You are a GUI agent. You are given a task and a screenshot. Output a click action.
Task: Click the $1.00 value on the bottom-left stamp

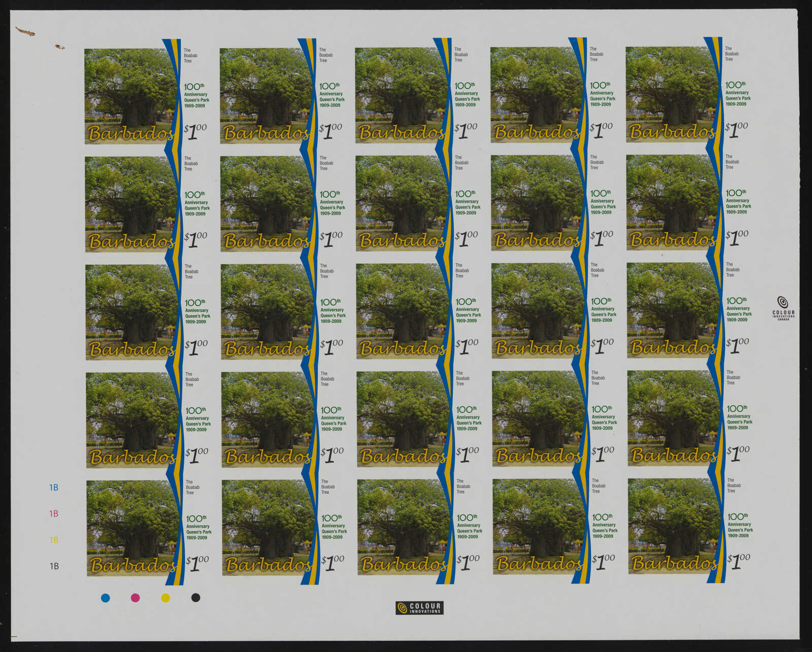[197, 562]
